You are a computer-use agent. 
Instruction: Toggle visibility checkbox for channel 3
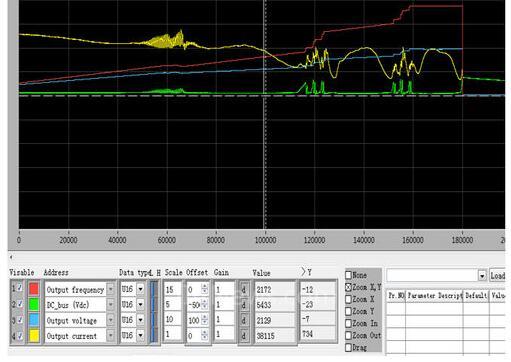coord(20,319)
